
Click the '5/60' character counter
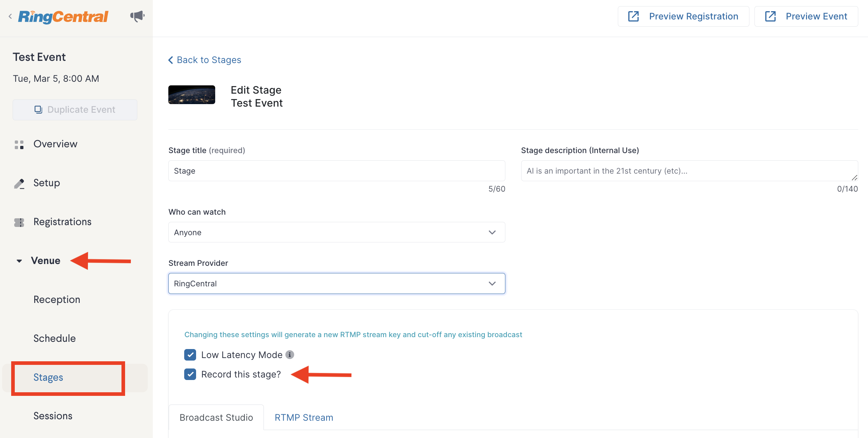pos(497,189)
